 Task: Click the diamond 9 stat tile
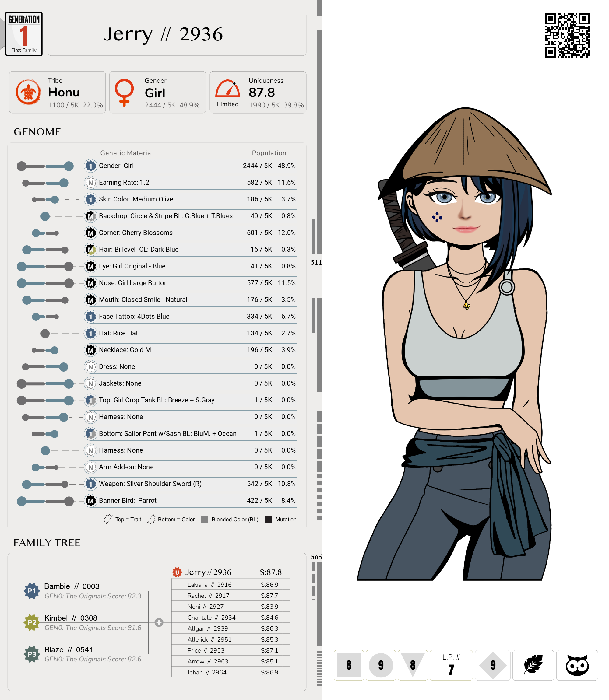[x=493, y=665]
